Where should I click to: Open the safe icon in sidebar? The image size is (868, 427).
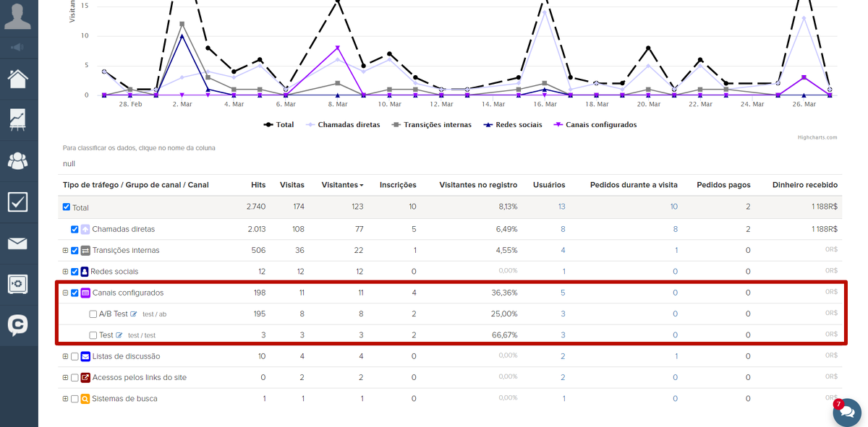18,284
